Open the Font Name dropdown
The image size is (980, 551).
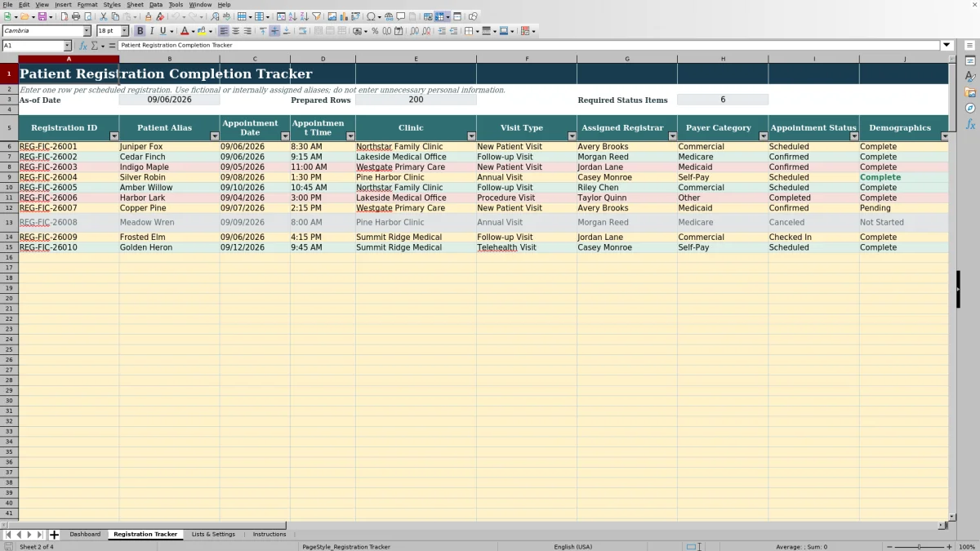tap(87, 31)
